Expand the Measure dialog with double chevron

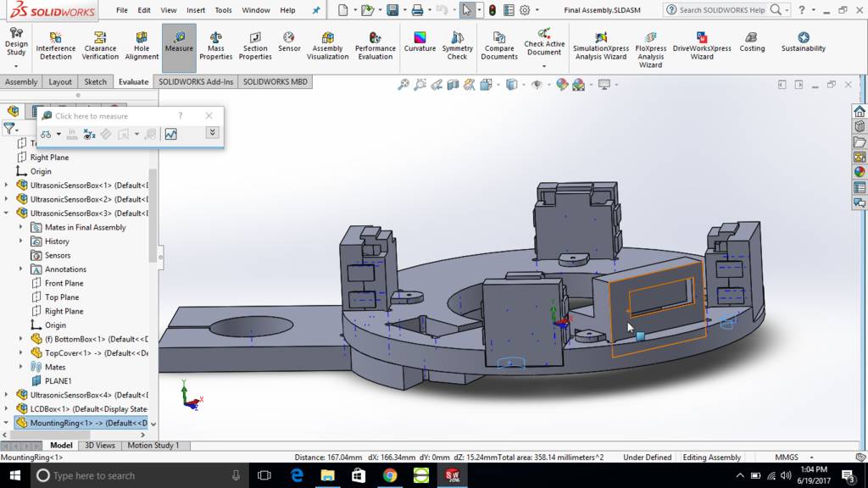(212, 133)
